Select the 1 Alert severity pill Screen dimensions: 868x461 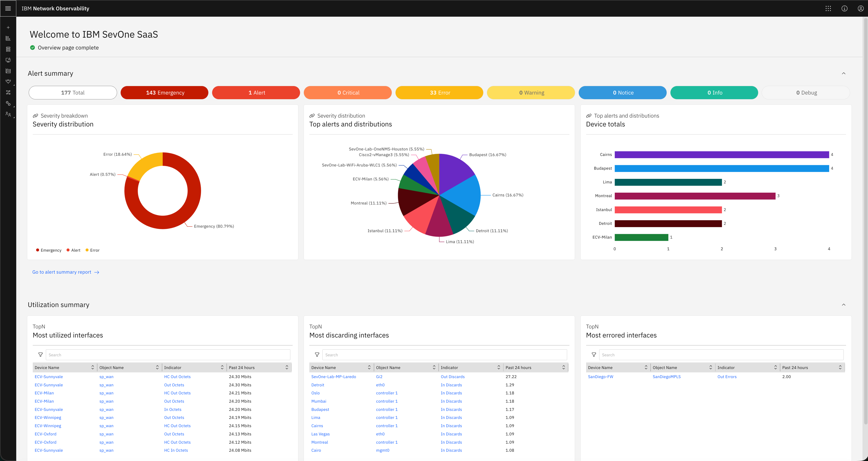(256, 93)
